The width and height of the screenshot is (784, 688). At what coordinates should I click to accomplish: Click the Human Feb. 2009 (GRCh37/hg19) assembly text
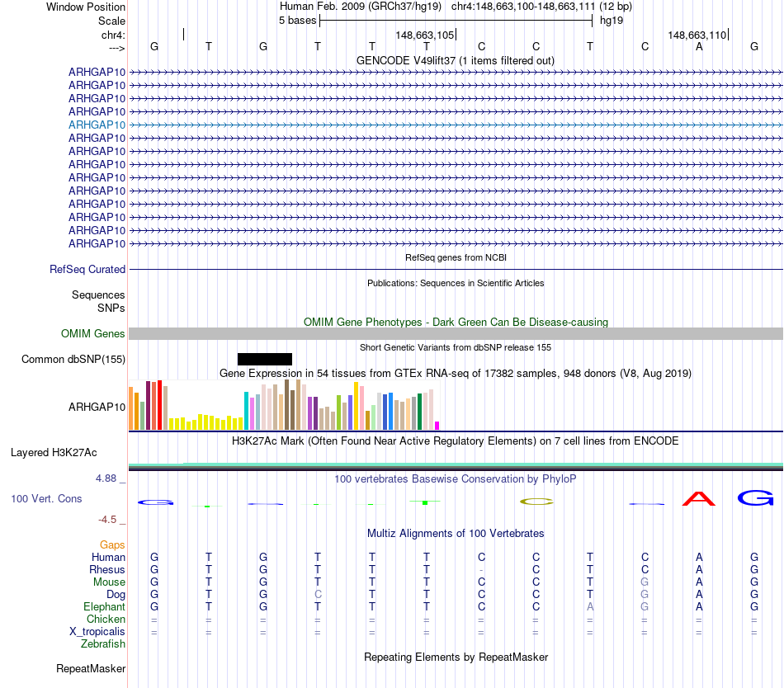361,7
